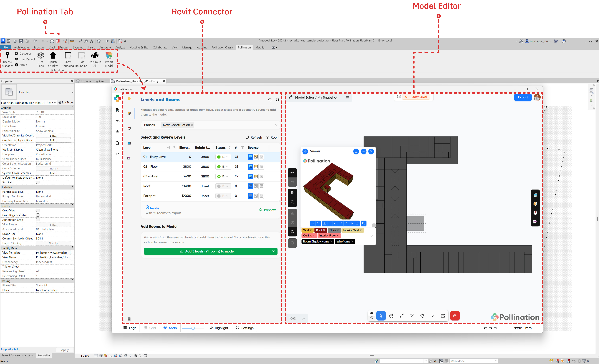The height and width of the screenshot is (364, 599).
Task: Toggle the Crop View checkbox
Action: tap(38, 210)
